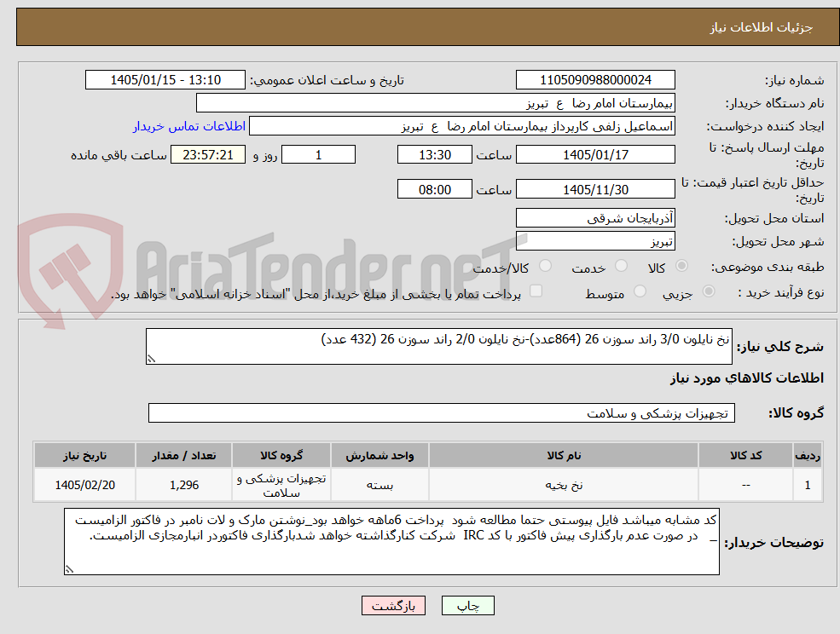Viewport: 840px width, 634px height.
Task: Select the کالا radio button
Action: [682, 266]
